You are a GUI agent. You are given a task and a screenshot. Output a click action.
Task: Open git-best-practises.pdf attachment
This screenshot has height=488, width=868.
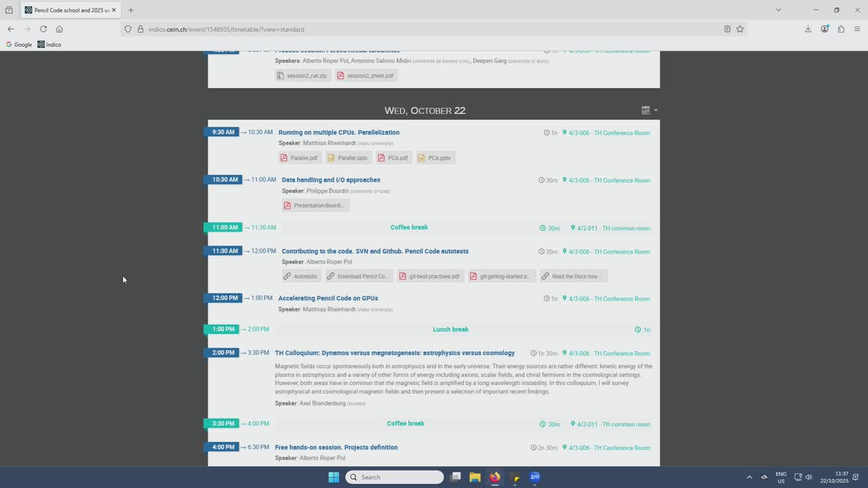pyautogui.click(x=429, y=277)
